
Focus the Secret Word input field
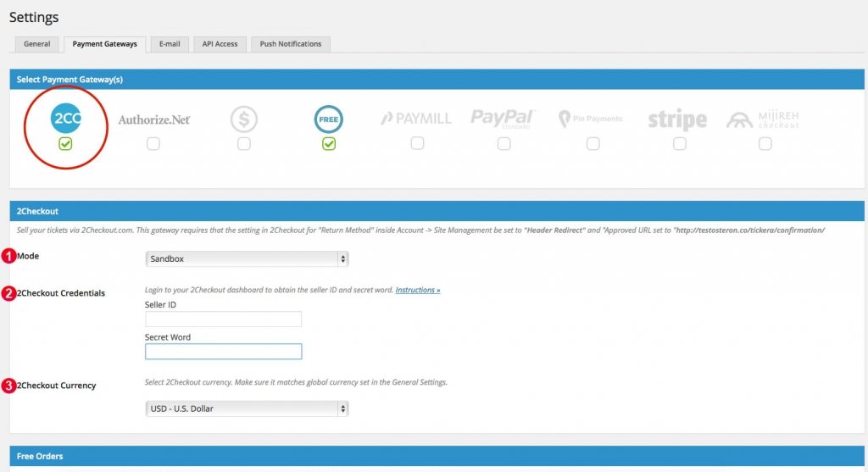[x=223, y=352]
